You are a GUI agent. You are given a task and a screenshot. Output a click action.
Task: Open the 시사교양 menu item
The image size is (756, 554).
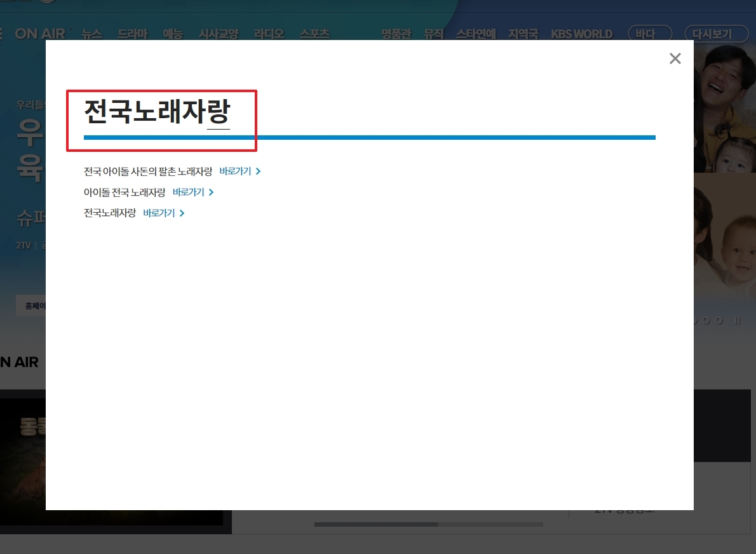(x=219, y=34)
